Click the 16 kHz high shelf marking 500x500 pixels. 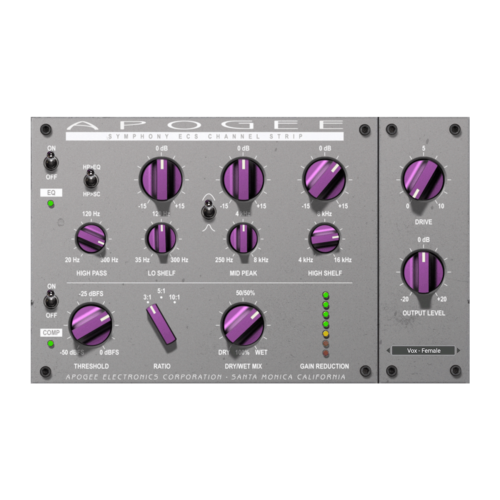pos(343,260)
